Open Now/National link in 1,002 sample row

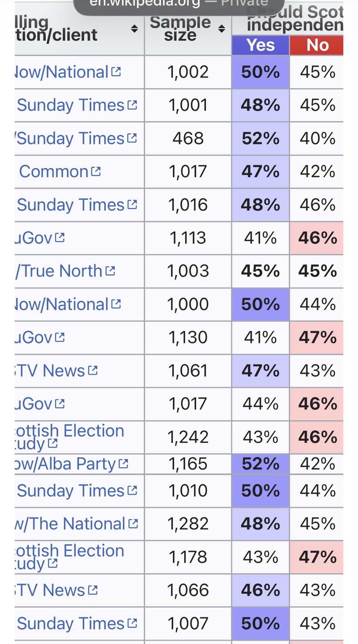pyautogui.click(x=61, y=72)
